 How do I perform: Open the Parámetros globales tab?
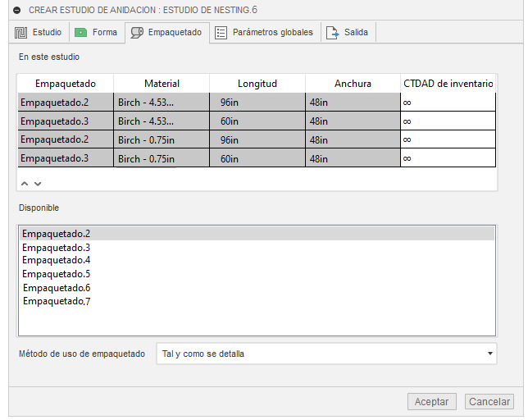click(x=265, y=32)
